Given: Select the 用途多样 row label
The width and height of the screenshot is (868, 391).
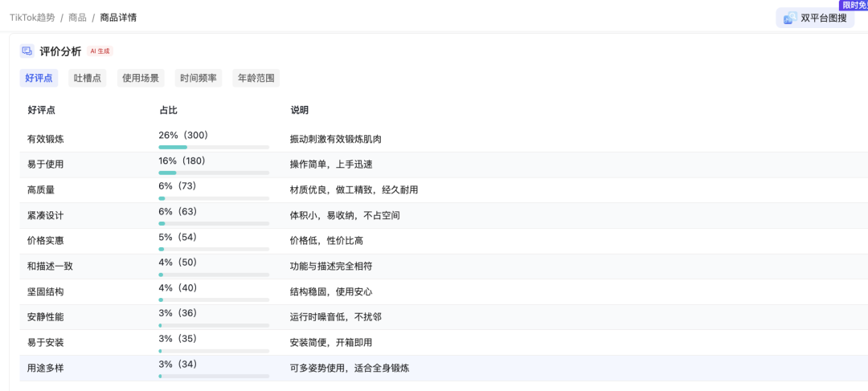Looking at the screenshot, I should [45, 369].
